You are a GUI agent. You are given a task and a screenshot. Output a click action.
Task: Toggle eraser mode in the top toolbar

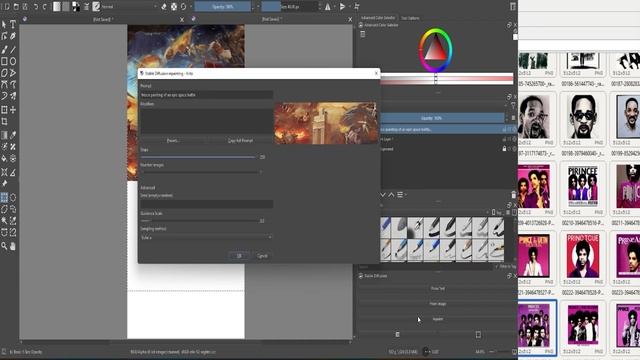tap(164, 7)
